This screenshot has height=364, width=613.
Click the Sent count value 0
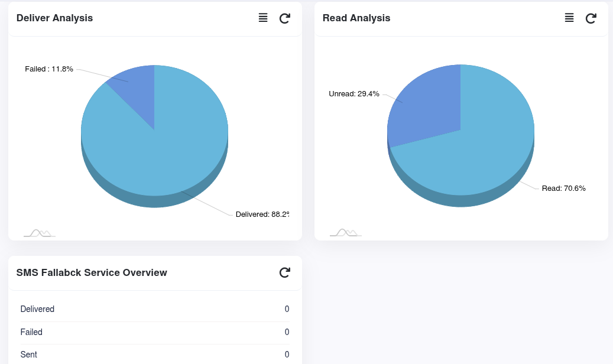[x=287, y=354]
